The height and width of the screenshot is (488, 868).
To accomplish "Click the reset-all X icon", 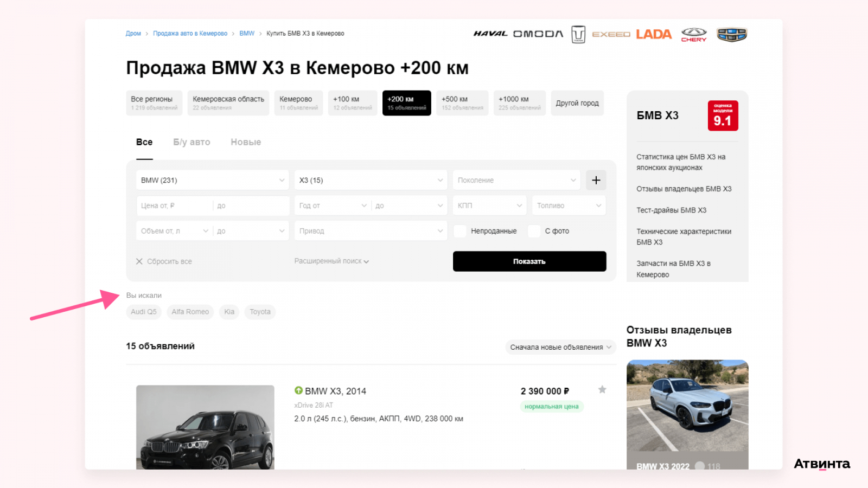I will coord(139,261).
